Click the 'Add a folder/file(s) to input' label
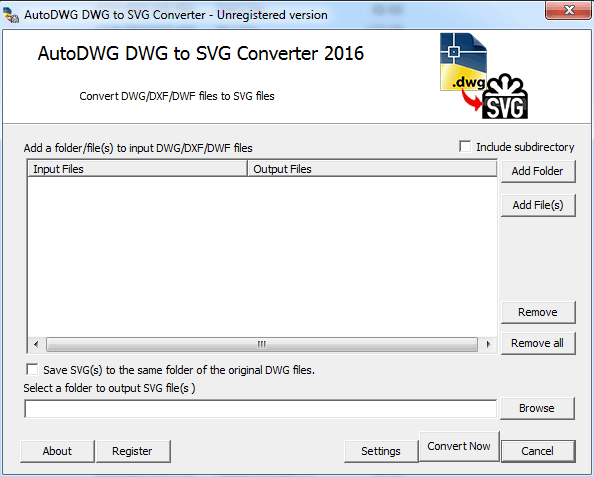Viewport: 594px width, 477px height. click(x=138, y=148)
